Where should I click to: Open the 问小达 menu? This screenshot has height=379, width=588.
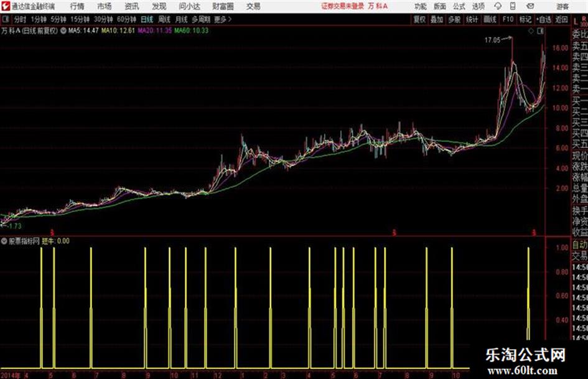[189, 6]
